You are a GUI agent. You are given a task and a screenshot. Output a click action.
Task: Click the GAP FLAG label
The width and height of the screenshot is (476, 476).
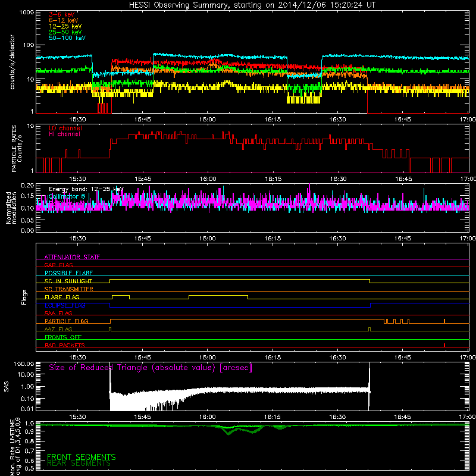(58, 265)
